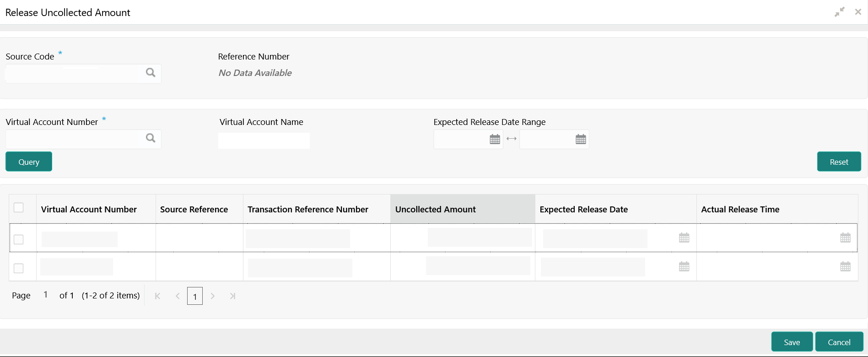868x357 pixels.
Task: Open Source Code search lookup icon
Action: pyautogui.click(x=151, y=73)
